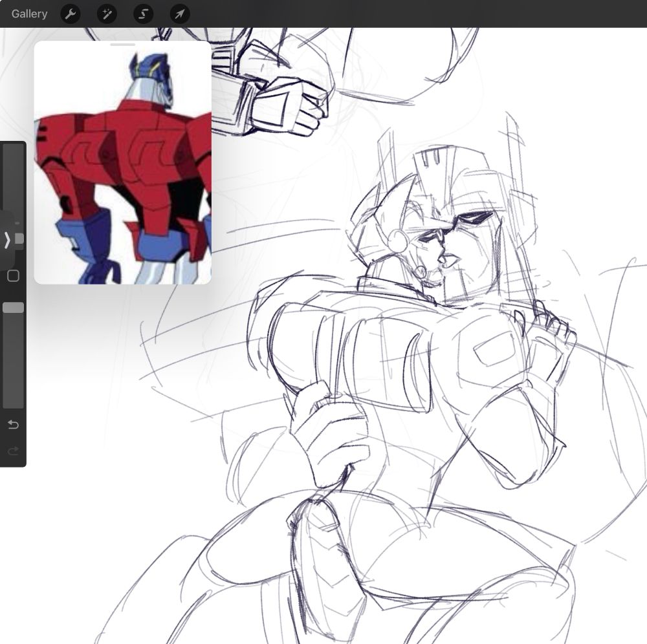This screenshot has height=644, width=647.
Task: Open the Adjustments magic wand menu
Action: [107, 14]
